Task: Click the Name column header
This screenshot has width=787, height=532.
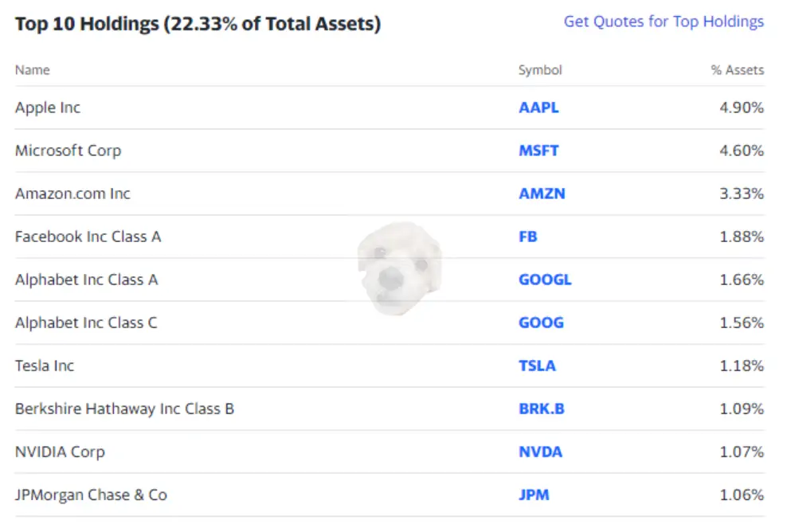Action: click(x=32, y=70)
